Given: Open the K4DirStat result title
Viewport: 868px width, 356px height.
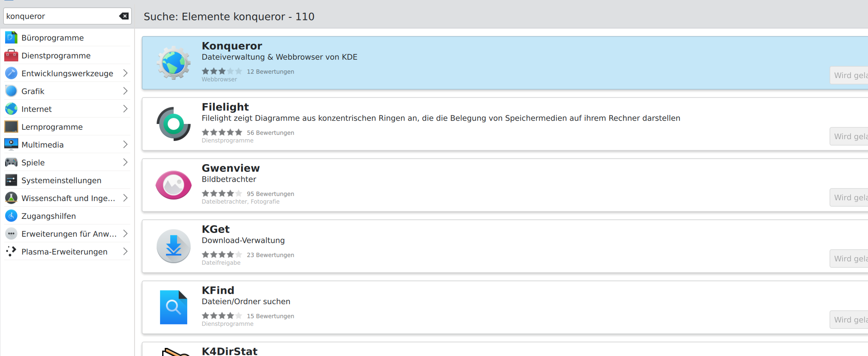Looking at the screenshot, I should click(x=230, y=351).
